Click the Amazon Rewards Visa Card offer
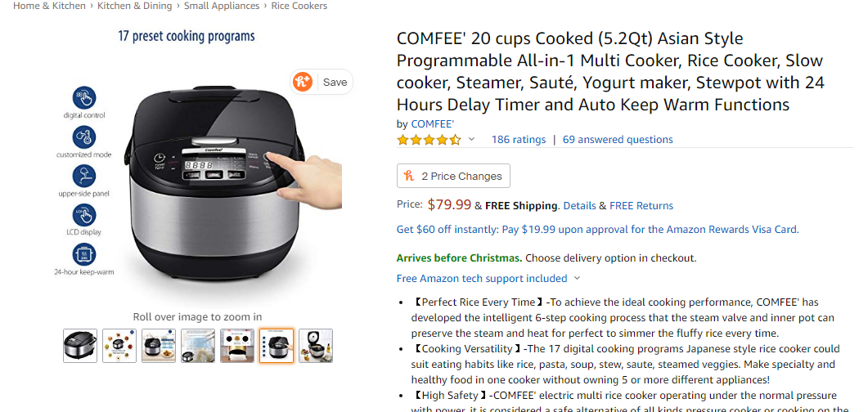868x412 pixels. [x=597, y=230]
